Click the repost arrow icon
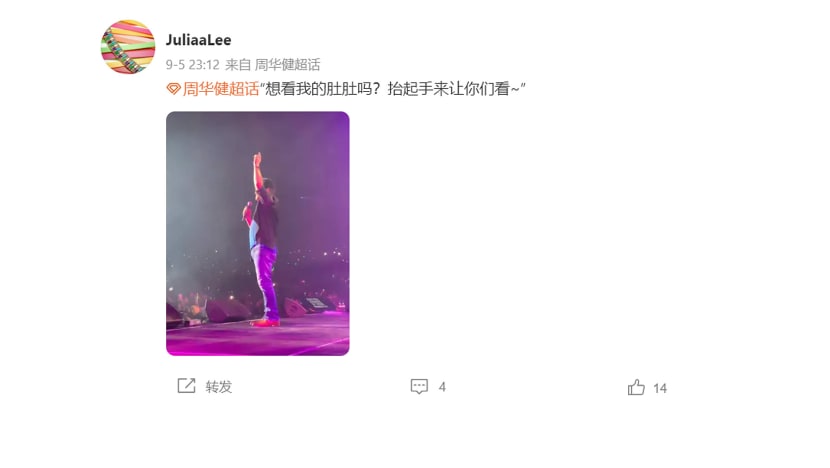Viewport: 830px width, 468px height. (186, 386)
